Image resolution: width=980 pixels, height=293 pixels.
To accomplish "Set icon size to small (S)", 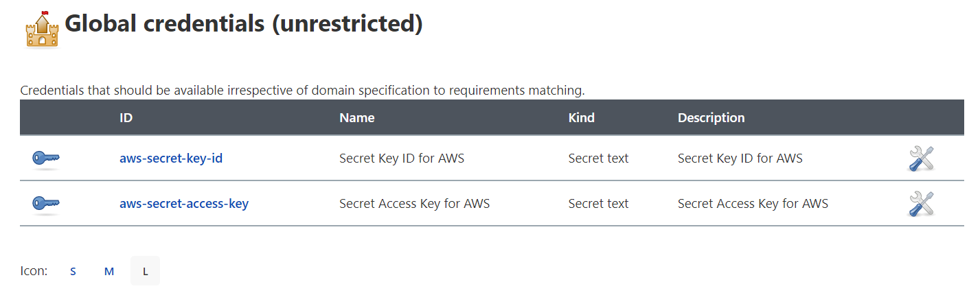I will pyautogui.click(x=73, y=271).
